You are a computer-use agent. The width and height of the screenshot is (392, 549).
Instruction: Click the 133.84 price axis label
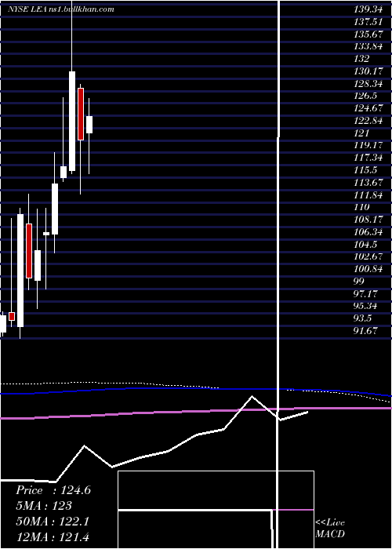point(368,46)
